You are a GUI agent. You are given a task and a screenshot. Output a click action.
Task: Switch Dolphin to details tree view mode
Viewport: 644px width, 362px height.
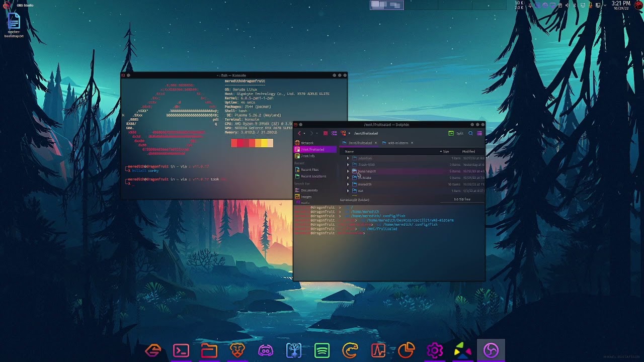pyautogui.click(x=343, y=133)
